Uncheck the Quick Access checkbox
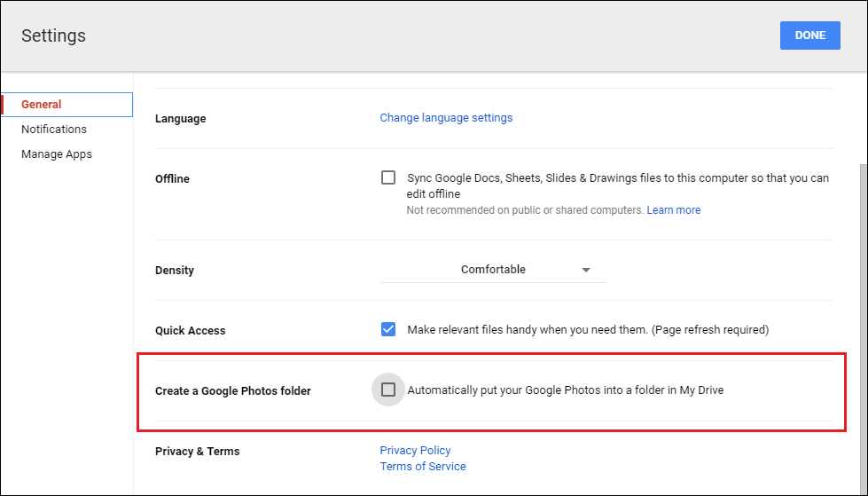This screenshot has height=496, width=868. click(x=388, y=329)
